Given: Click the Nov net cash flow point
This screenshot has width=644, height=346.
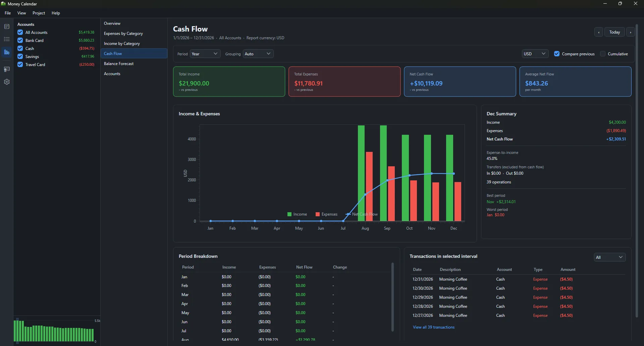Looking at the screenshot, I should 432,173.
